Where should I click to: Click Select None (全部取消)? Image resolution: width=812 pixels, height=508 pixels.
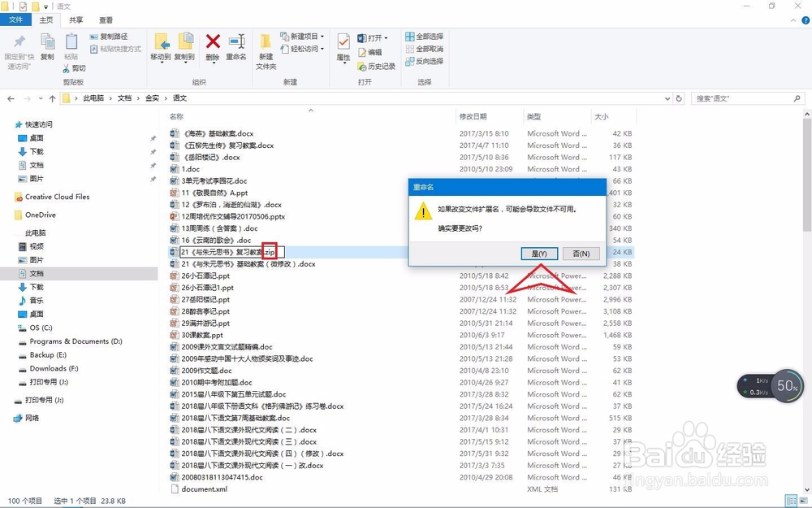coord(424,49)
